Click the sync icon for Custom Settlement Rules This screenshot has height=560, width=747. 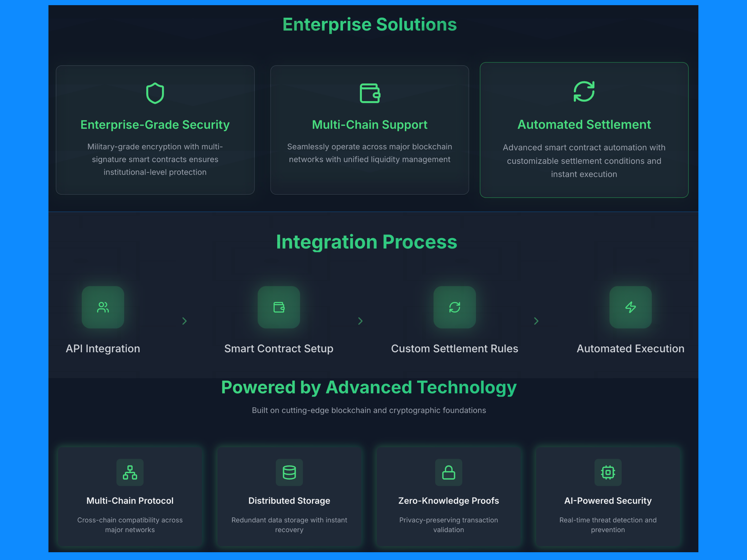click(x=455, y=307)
